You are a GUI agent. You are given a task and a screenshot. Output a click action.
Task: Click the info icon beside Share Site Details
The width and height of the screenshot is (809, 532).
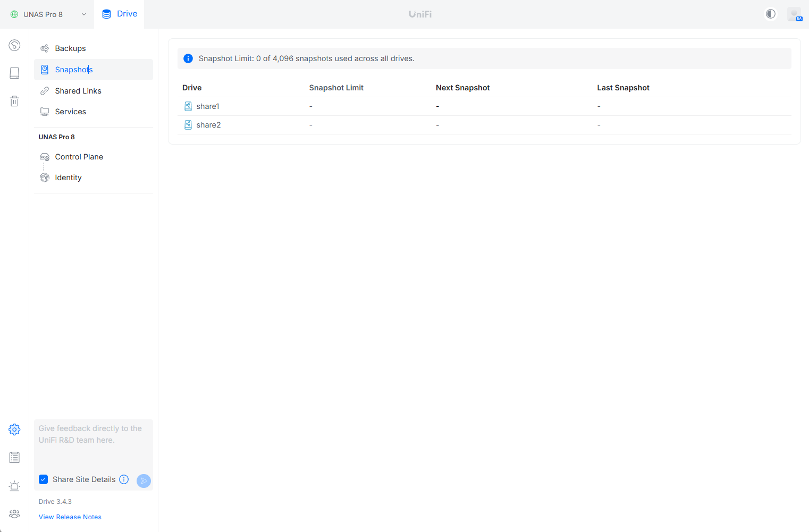[124, 479]
